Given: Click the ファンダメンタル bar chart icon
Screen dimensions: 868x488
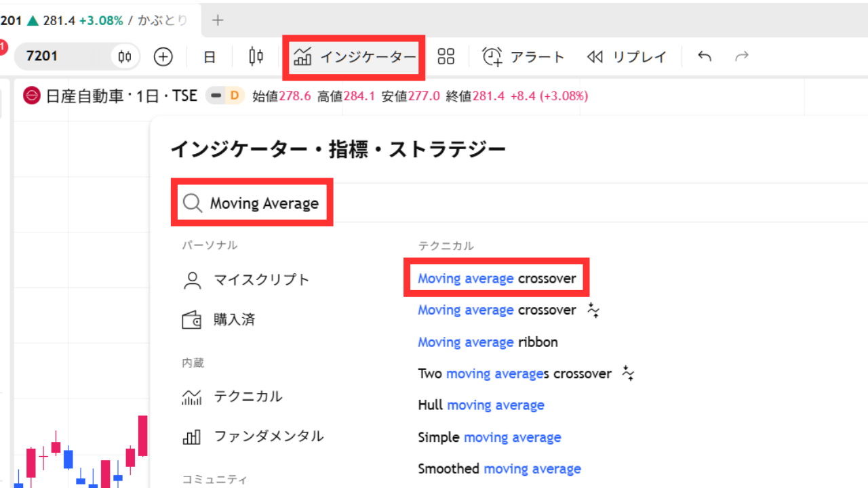Looking at the screenshot, I should [193, 436].
